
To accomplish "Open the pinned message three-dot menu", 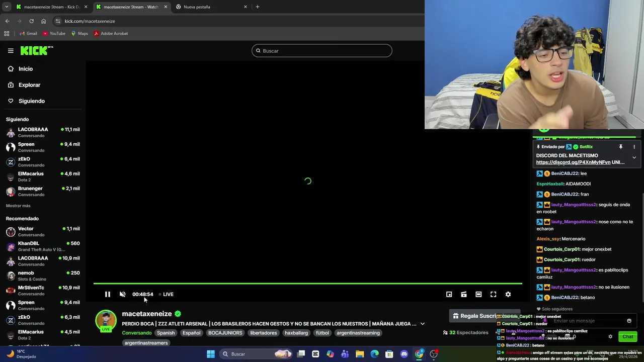I will pos(634,147).
